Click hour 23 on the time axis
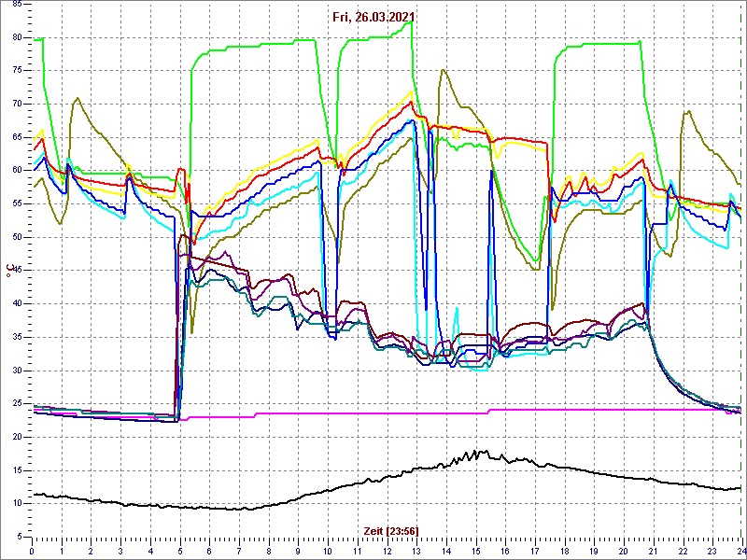 (x=712, y=552)
